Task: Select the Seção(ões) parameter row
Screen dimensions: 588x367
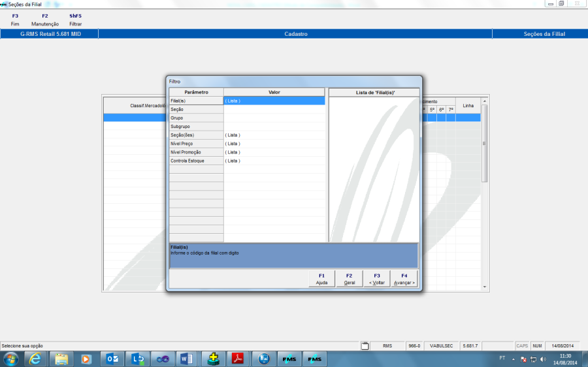Action: [196, 135]
